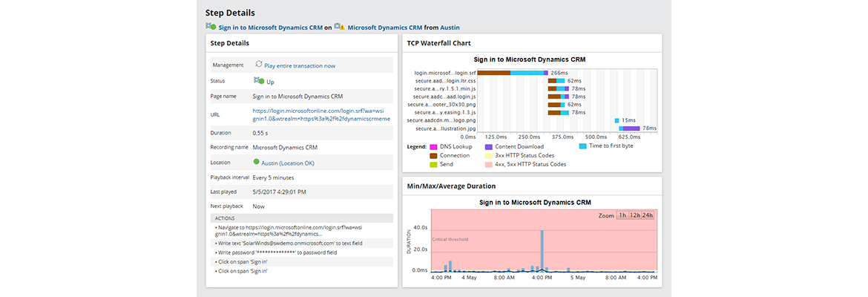Click the step status icon next to Up
868x297 pixels.
click(258, 81)
